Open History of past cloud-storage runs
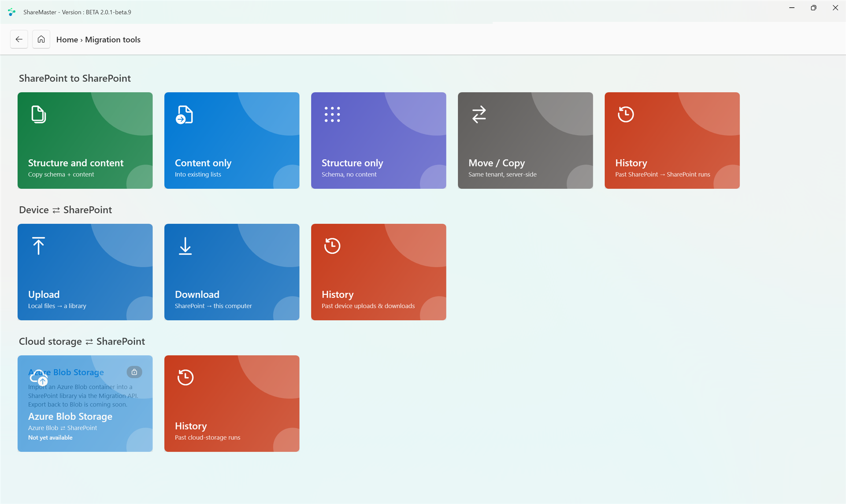This screenshot has height=504, width=846. 232,404
